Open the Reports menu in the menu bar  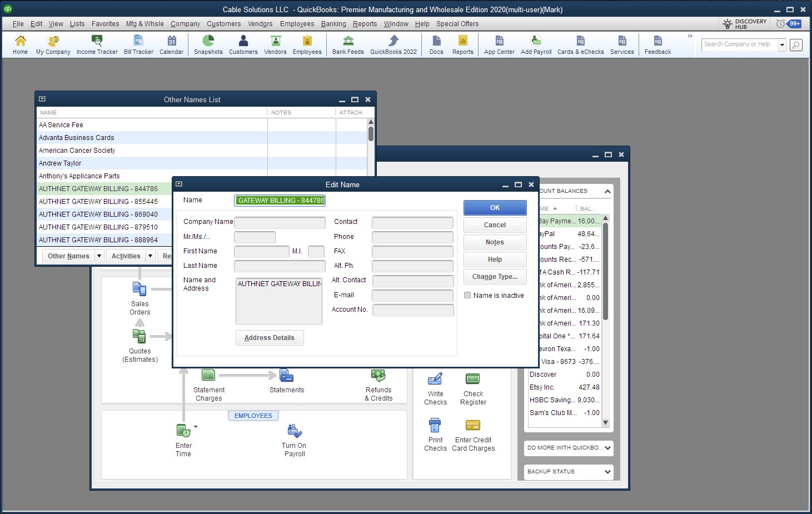[x=365, y=24]
